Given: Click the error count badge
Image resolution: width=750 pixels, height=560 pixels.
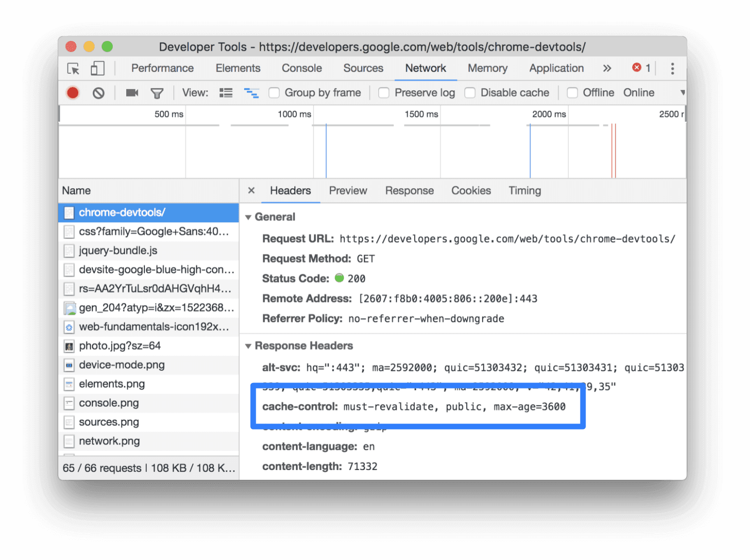Looking at the screenshot, I should tap(641, 68).
